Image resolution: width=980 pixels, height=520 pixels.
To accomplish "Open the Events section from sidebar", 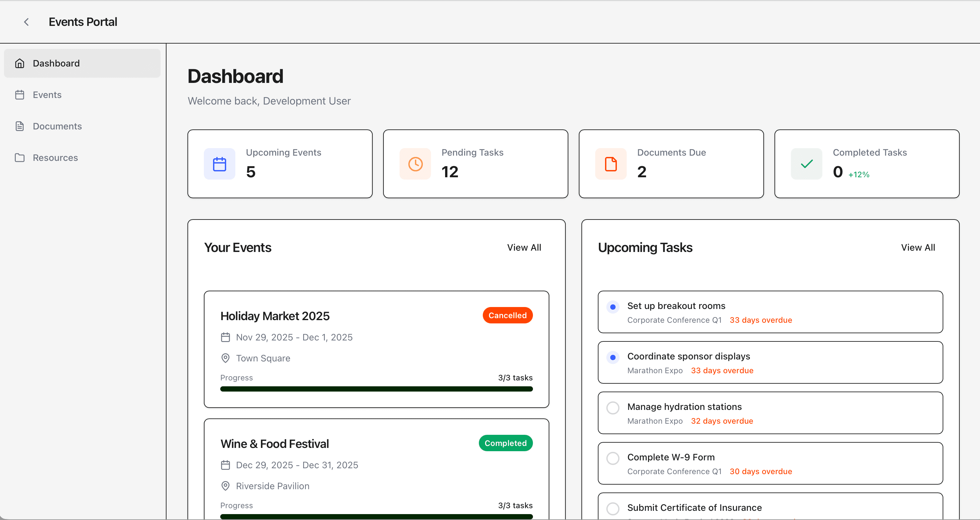I will pyautogui.click(x=47, y=94).
